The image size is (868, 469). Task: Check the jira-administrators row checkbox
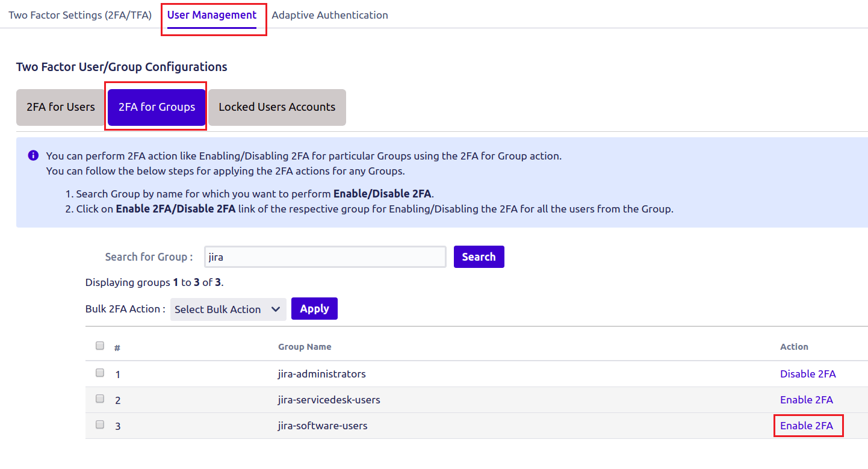point(100,373)
